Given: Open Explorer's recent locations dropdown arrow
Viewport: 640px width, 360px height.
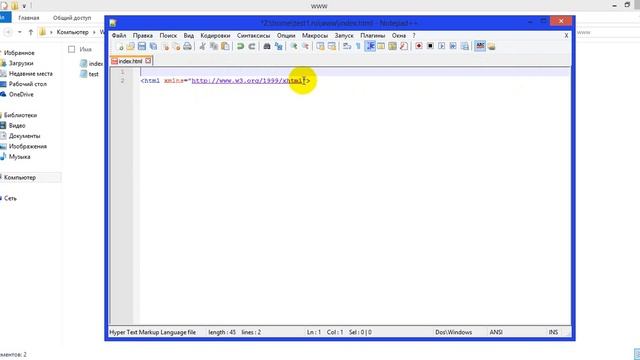Looking at the screenshot, I should 20,32.
